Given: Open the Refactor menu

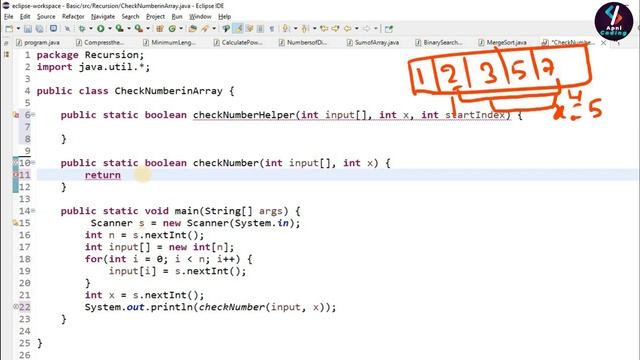Looking at the screenshot, I should coord(73,17).
